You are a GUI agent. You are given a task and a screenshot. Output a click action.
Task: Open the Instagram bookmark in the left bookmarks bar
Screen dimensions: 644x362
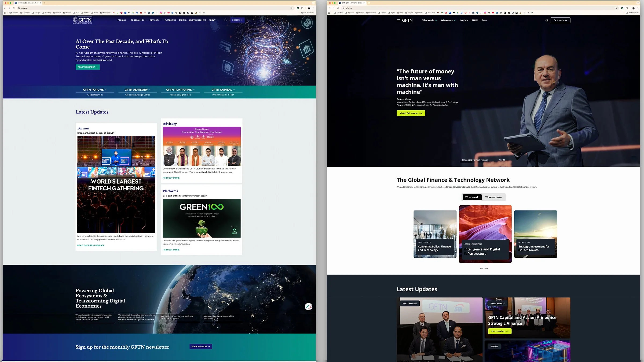[161, 13]
